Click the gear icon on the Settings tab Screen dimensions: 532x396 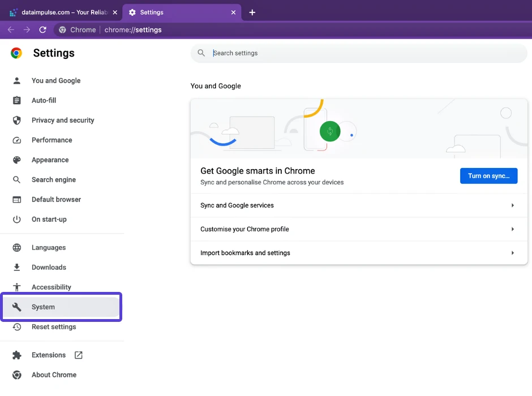tap(132, 12)
